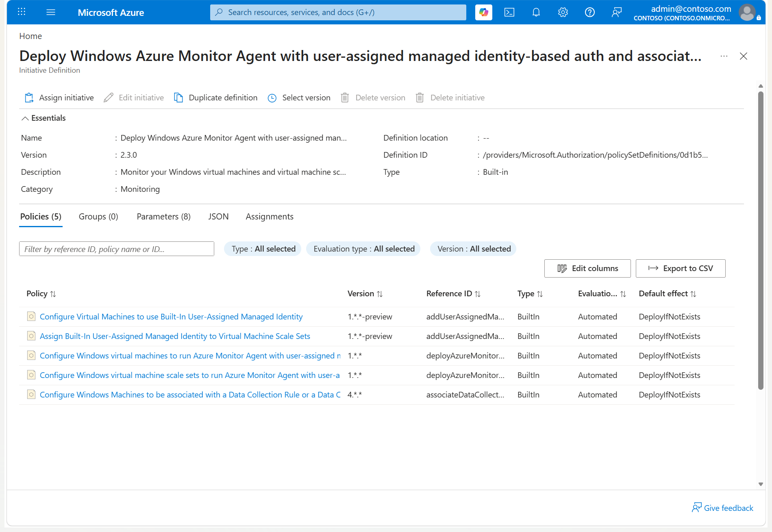The height and width of the screenshot is (532, 772).
Task: Open the notifications bell
Action: (536, 12)
